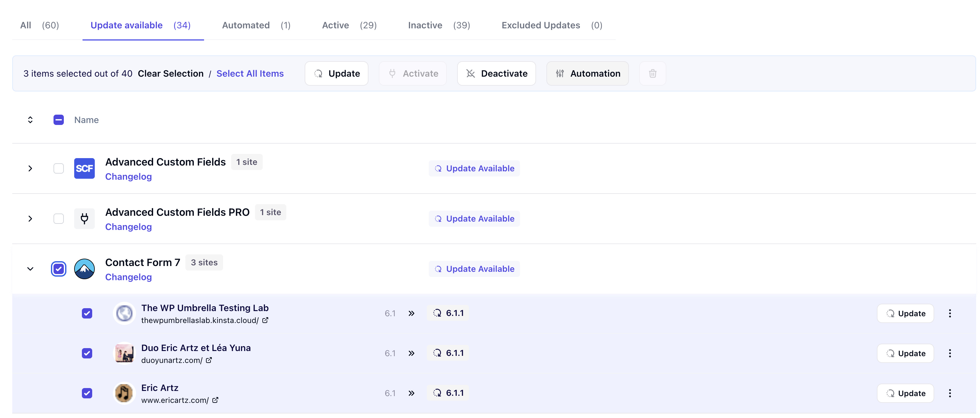Click Clear Selection
Viewport: 980px width, 418px height.
point(171,73)
